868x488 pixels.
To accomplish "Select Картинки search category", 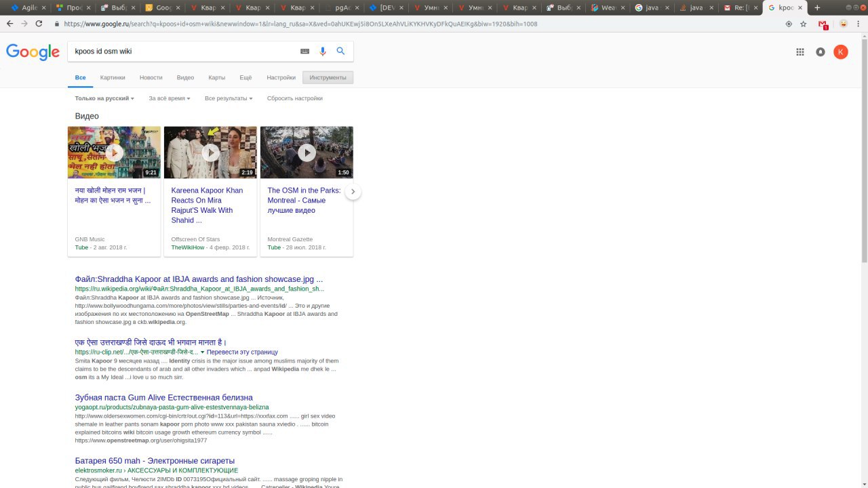I will (x=113, y=77).
